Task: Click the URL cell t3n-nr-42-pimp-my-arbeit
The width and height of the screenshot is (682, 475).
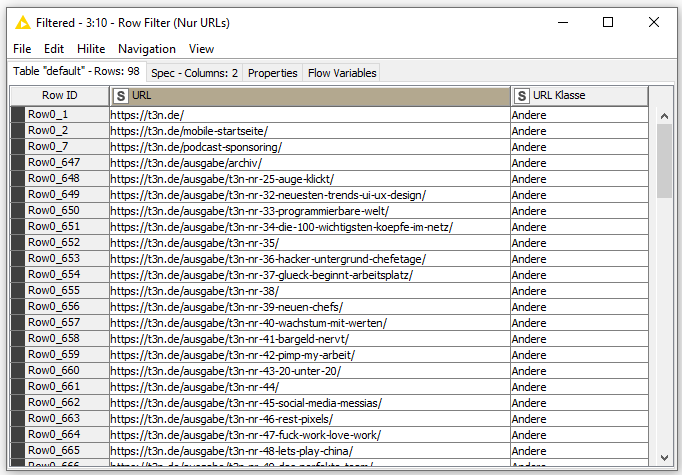Action: [310, 355]
